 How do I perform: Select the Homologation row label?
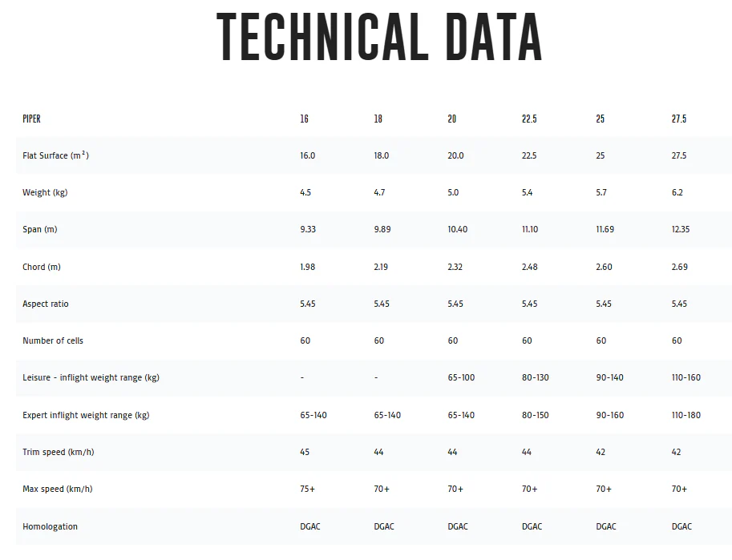click(x=50, y=526)
